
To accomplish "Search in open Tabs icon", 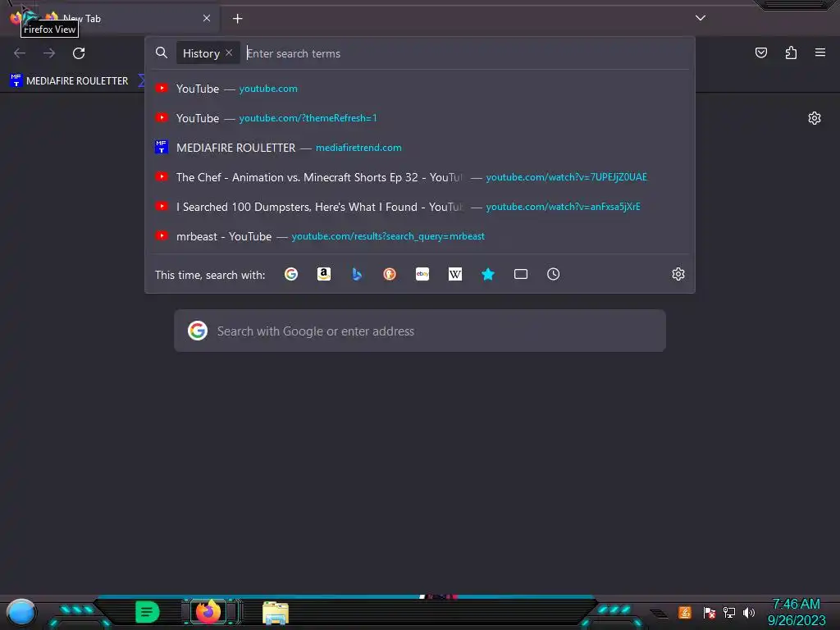I will point(521,274).
